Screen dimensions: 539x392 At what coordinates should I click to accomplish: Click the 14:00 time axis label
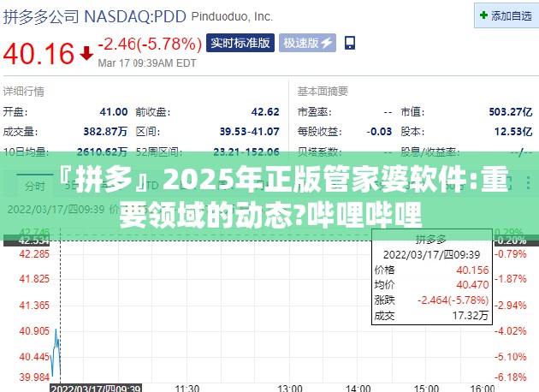[358, 389]
